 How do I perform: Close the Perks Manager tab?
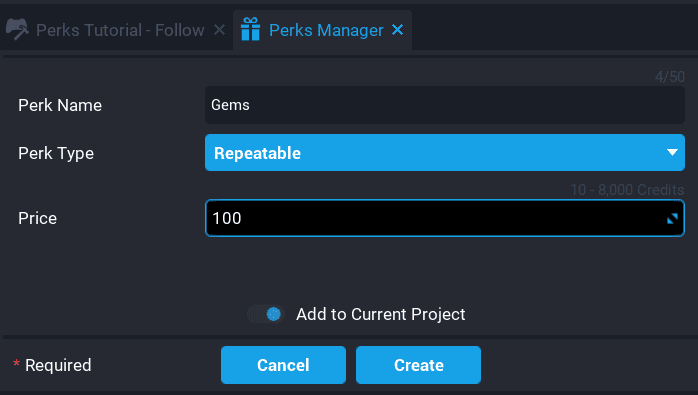point(398,30)
